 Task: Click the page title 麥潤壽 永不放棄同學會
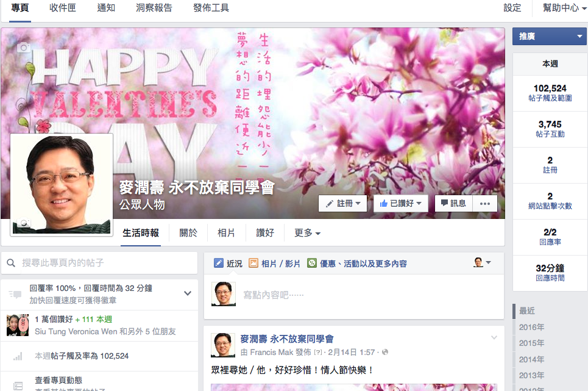pos(197,187)
